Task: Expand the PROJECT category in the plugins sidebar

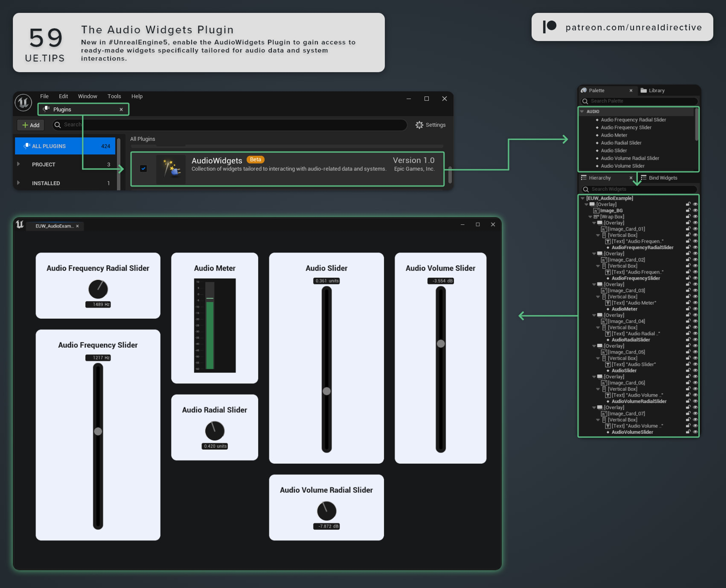Action: 19,164
